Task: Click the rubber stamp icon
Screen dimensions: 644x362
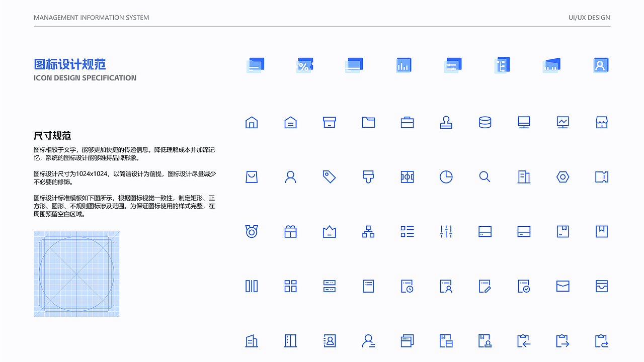Action: pyautogui.click(x=446, y=122)
